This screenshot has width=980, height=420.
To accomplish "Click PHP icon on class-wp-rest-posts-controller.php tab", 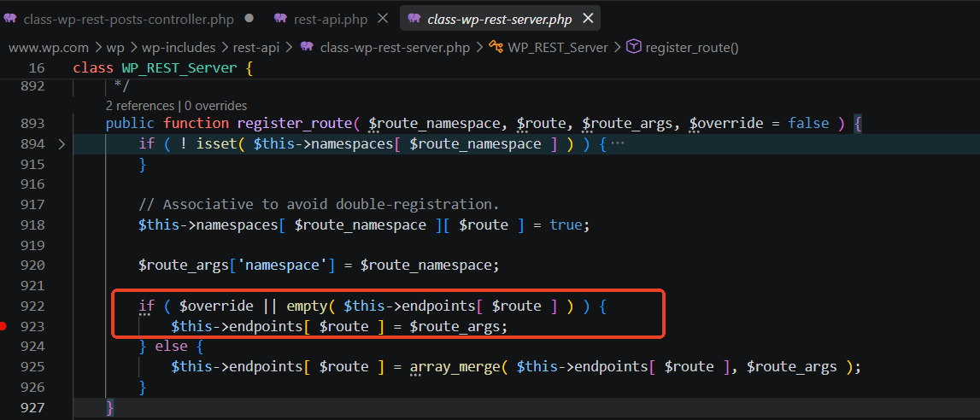I will (x=10, y=19).
